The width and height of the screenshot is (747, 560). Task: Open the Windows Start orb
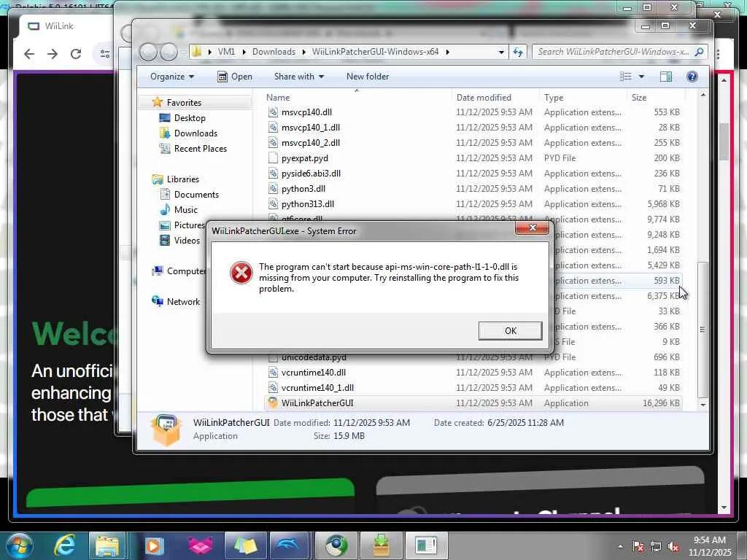pyautogui.click(x=20, y=545)
